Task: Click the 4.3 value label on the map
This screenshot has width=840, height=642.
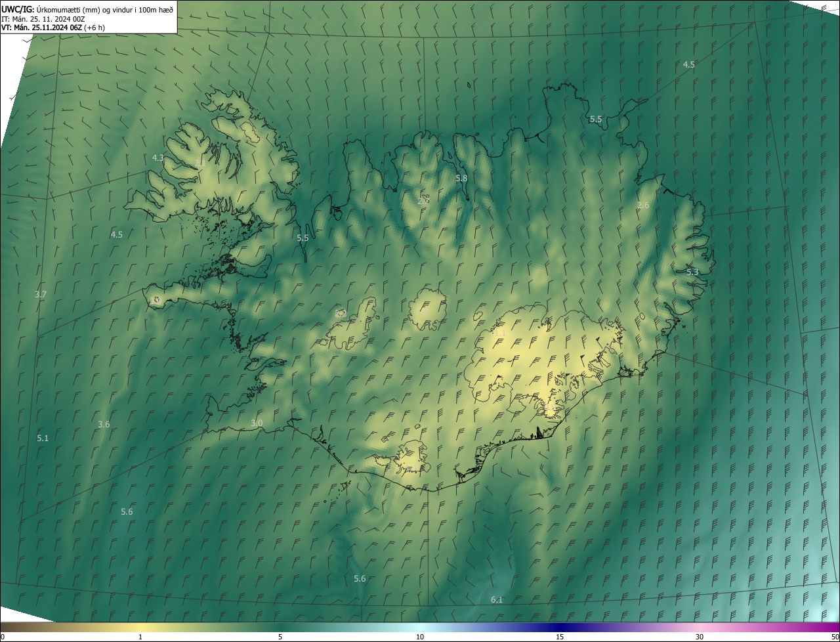Action: pos(158,158)
